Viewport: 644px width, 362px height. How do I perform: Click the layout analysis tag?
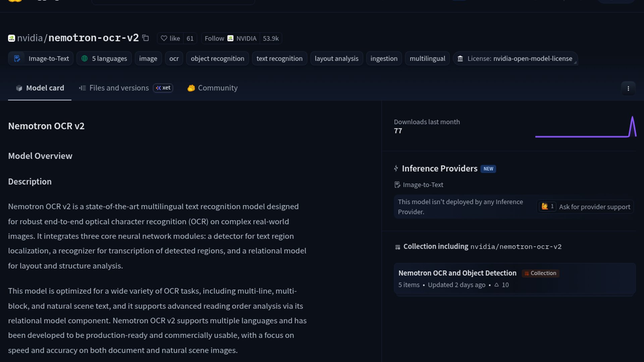click(336, 58)
